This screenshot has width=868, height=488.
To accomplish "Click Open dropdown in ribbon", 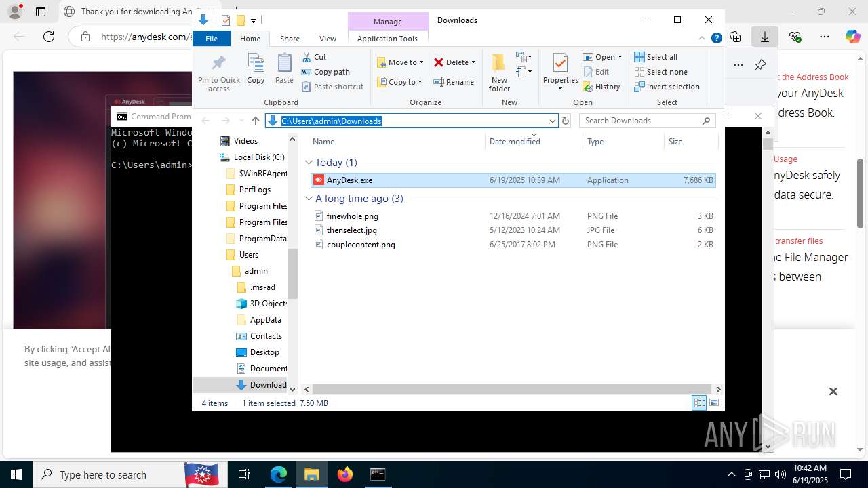I will point(602,57).
